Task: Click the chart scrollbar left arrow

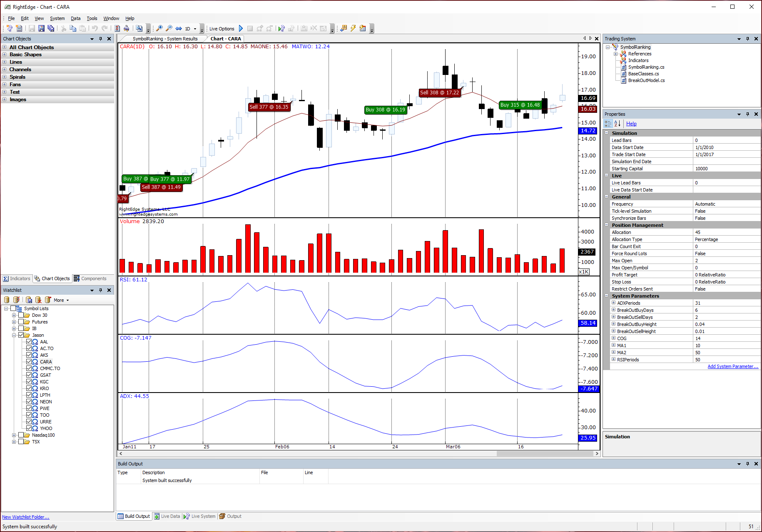Action: click(121, 453)
